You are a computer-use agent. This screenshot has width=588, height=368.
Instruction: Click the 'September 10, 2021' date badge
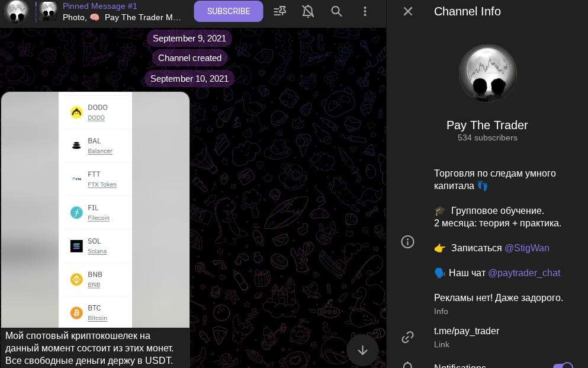click(189, 78)
